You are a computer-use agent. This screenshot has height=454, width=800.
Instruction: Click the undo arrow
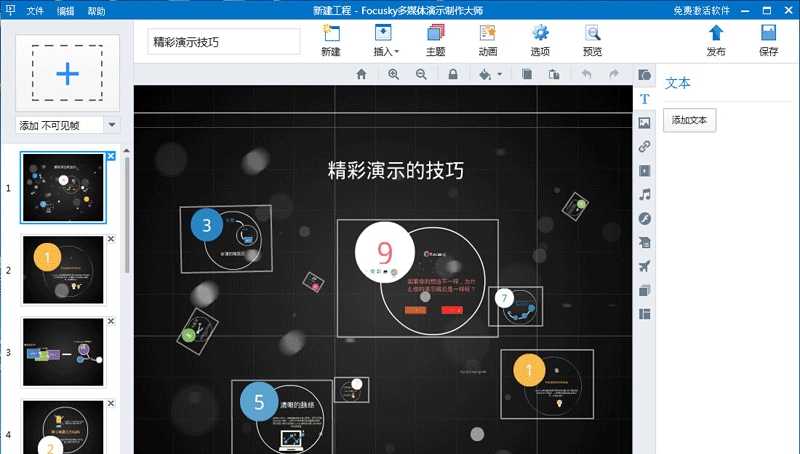(587, 74)
